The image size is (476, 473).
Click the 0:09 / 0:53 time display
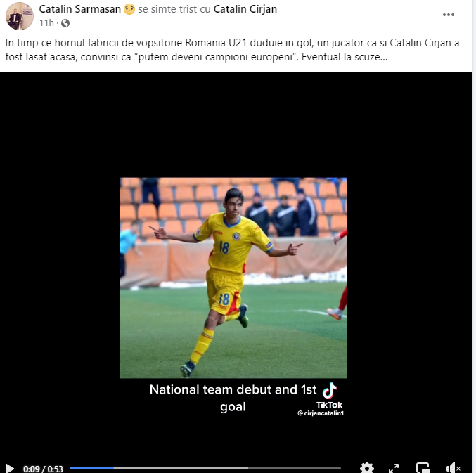(x=43, y=469)
